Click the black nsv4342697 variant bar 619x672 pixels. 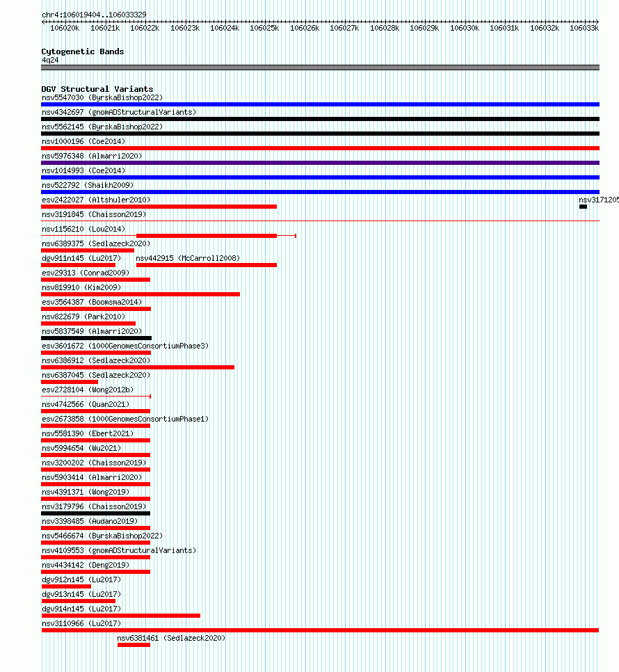pyautogui.click(x=320, y=119)
